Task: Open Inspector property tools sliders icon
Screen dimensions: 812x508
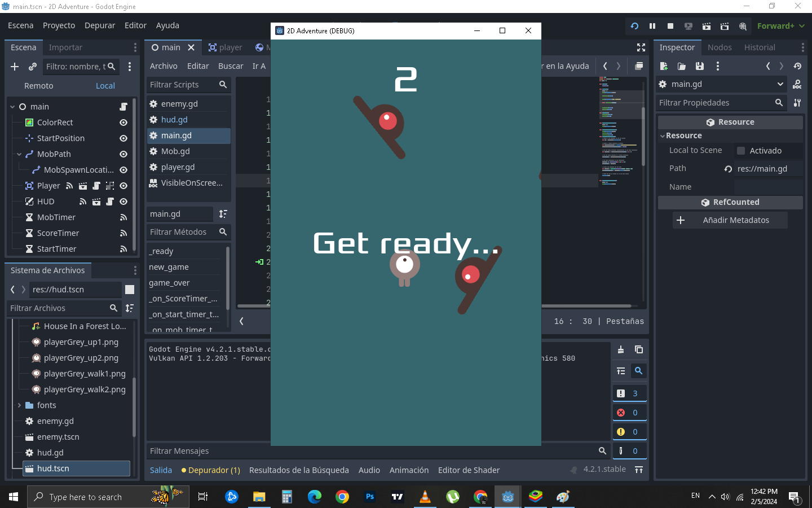Action: (x=797, y=103)
